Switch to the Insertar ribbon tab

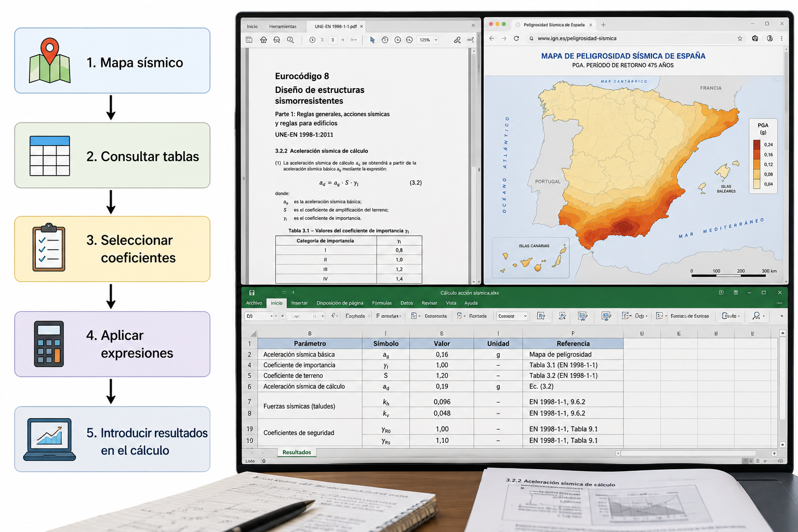click(x=299, y=303)
